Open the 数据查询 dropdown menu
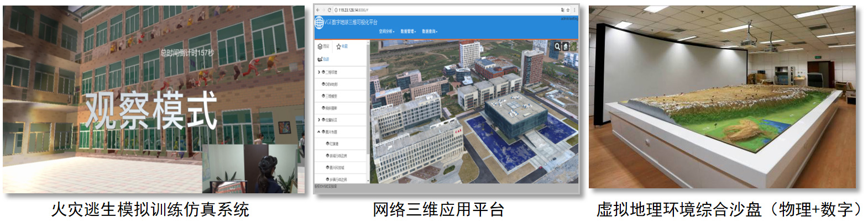Screen dimensions: 868x222 coord(430,31)
